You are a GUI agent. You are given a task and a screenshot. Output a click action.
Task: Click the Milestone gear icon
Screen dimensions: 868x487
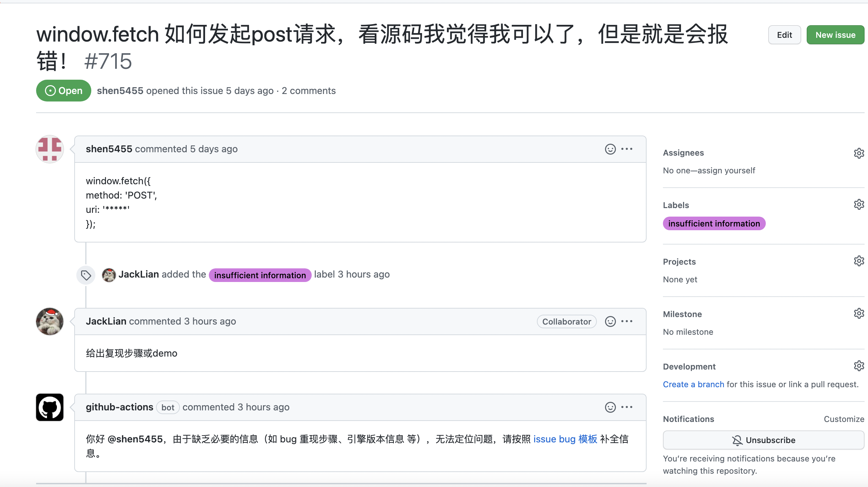(x=859, y=314)
